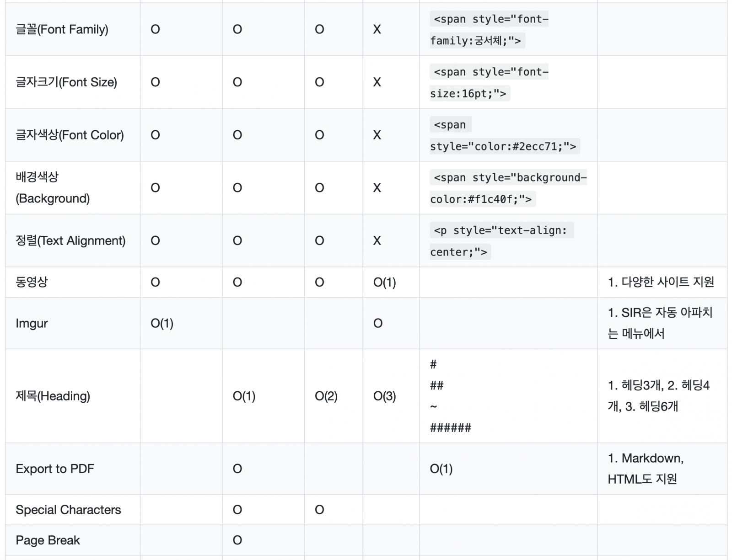Click the Imgur row label
Viewport: 732px width, 560px height.
click(32, 324)
